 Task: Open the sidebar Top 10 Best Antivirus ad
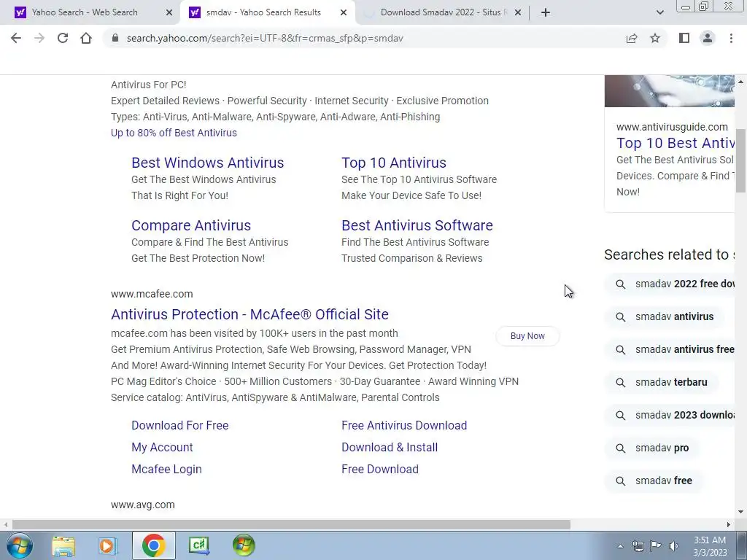675,144
